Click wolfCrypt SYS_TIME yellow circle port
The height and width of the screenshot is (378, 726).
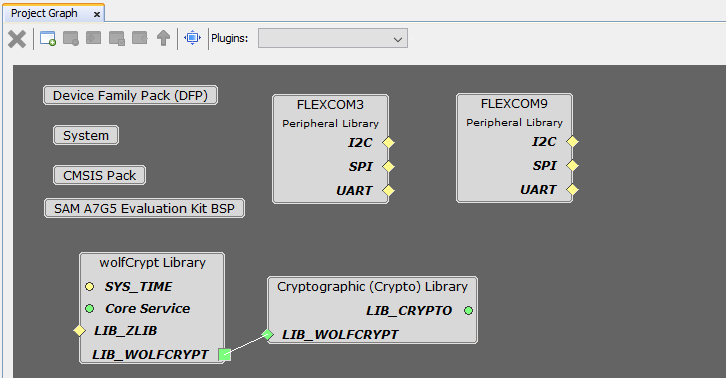click(90, 287)
